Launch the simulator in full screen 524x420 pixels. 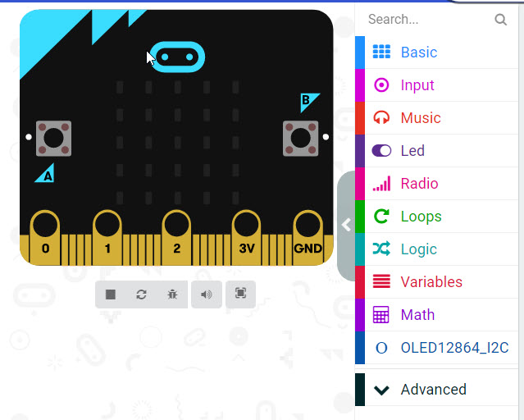point(240,294)
